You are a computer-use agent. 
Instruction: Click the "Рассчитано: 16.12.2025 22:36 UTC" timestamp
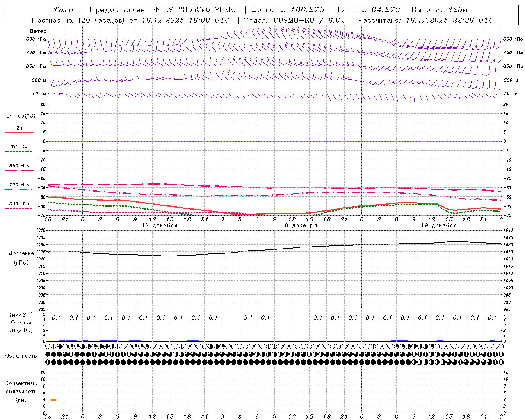pos(426,20)
